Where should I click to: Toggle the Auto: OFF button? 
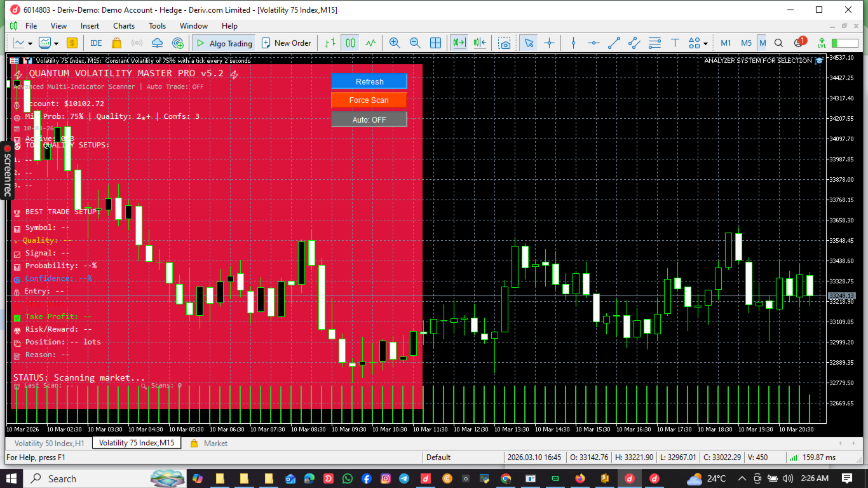[x=369, y=119]
